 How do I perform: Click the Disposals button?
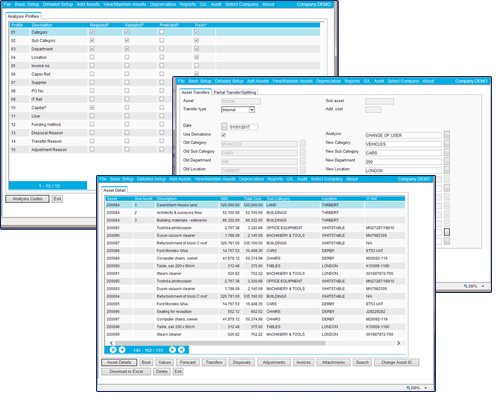tap(242, 362)
